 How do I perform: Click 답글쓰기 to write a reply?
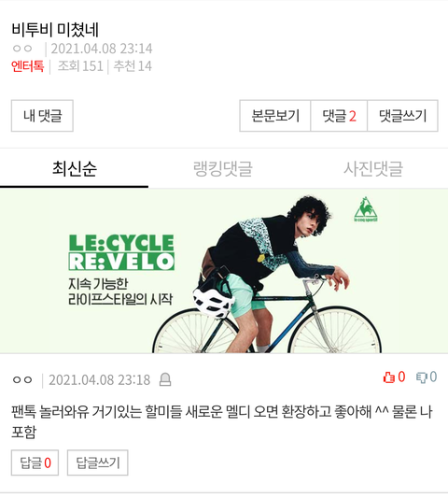(x=98, y=462)
